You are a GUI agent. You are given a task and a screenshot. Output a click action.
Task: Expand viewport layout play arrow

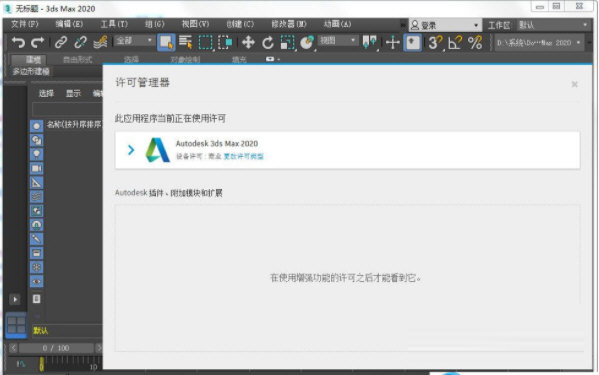(15, 299)
